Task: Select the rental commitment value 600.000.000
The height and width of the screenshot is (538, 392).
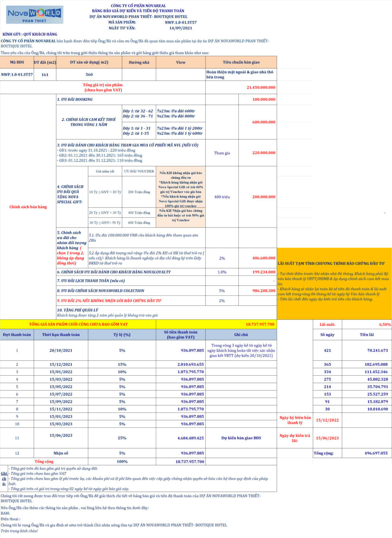Action: [x=264, y=122]
